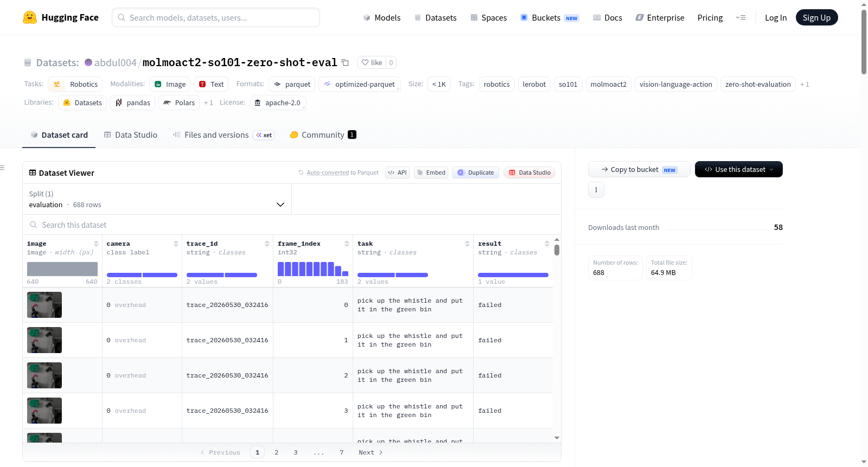
Task: Open image thumbnail in frame_index 0 row
Action: (x=44, y=305)
